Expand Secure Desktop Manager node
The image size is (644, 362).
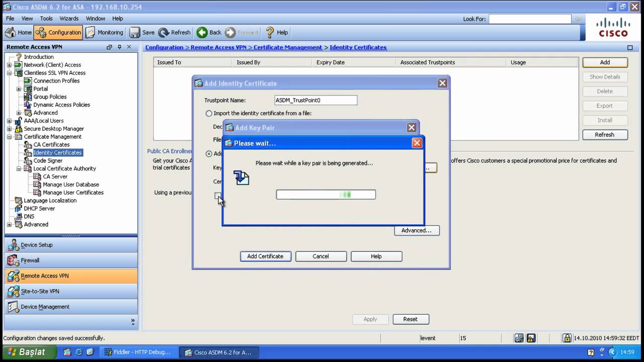tap(9, 129)
